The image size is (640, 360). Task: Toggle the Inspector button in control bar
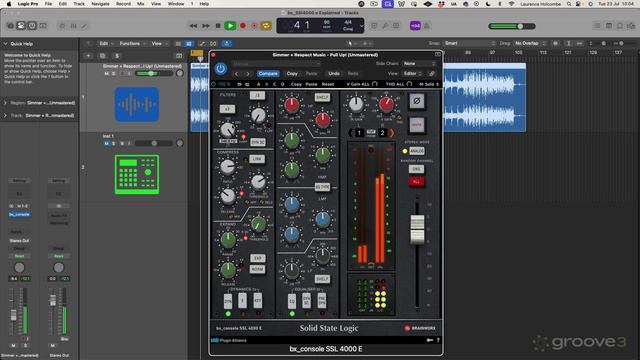point(21,26)
